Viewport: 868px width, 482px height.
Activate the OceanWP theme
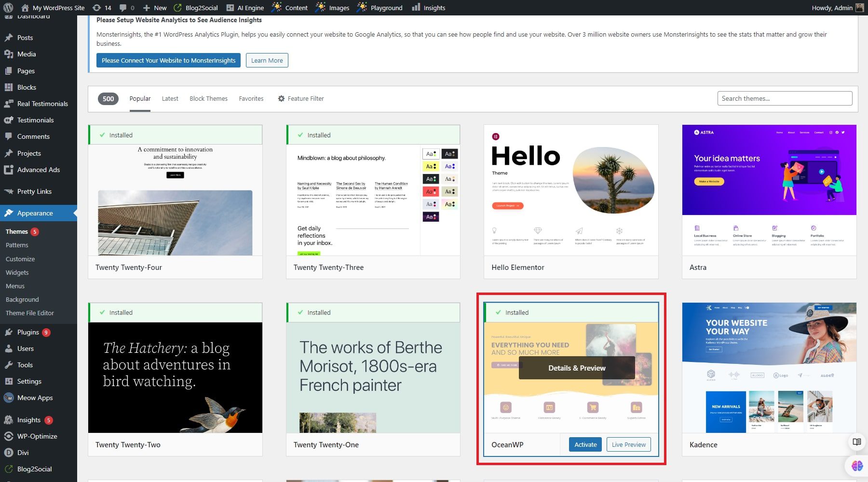click(x=585, y=444)
